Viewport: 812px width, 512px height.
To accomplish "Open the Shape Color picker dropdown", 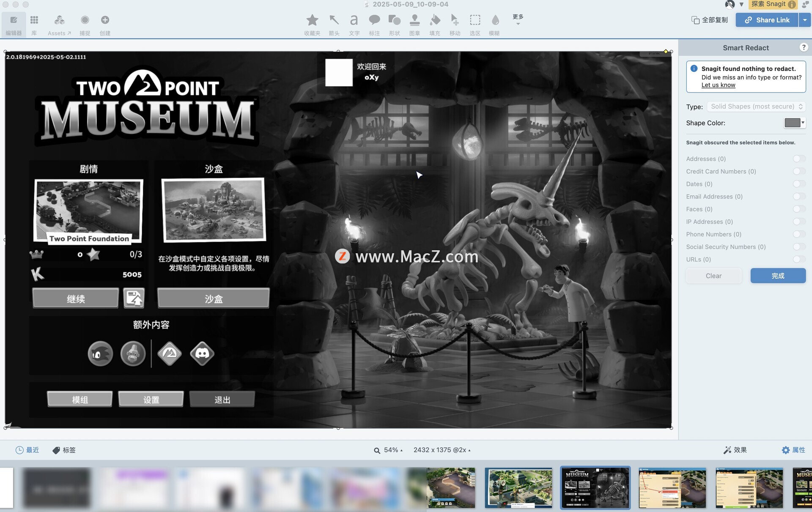I will click(795, 123).
